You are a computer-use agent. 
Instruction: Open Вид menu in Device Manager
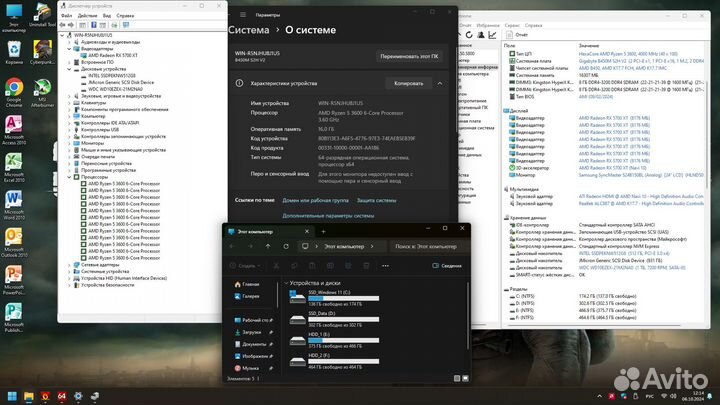coord(107,16)
